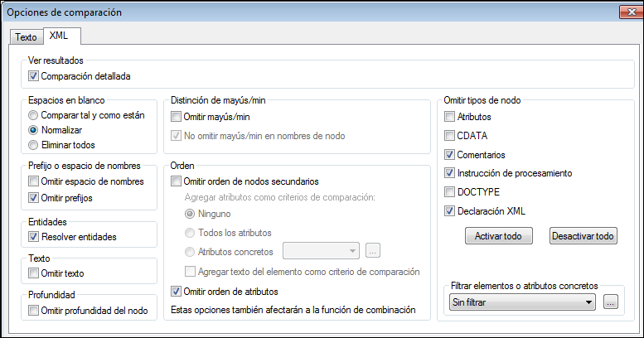Select Comparar tal y como están
The height and width of the screenshot is (338, 644).
(x=34, y=115)
